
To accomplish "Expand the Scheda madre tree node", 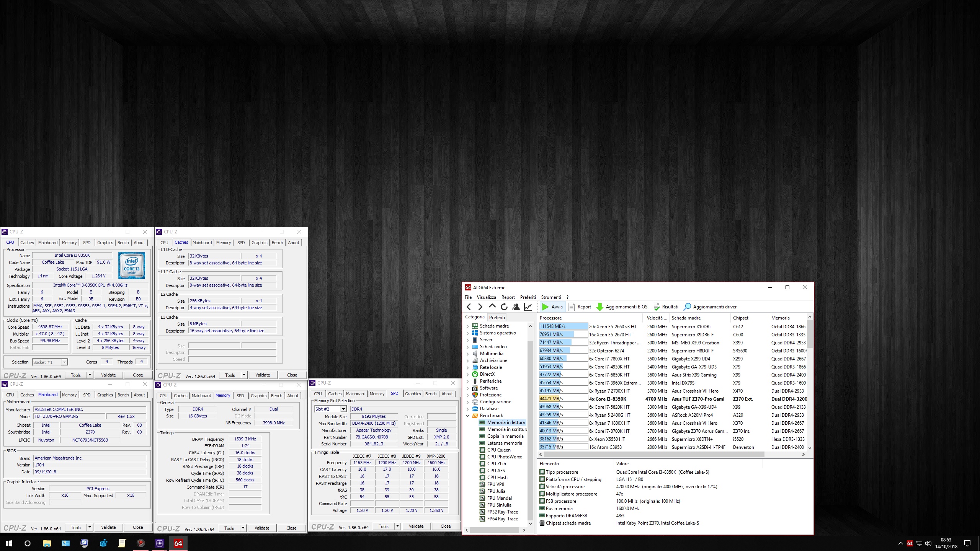I will tap(467, 326).
